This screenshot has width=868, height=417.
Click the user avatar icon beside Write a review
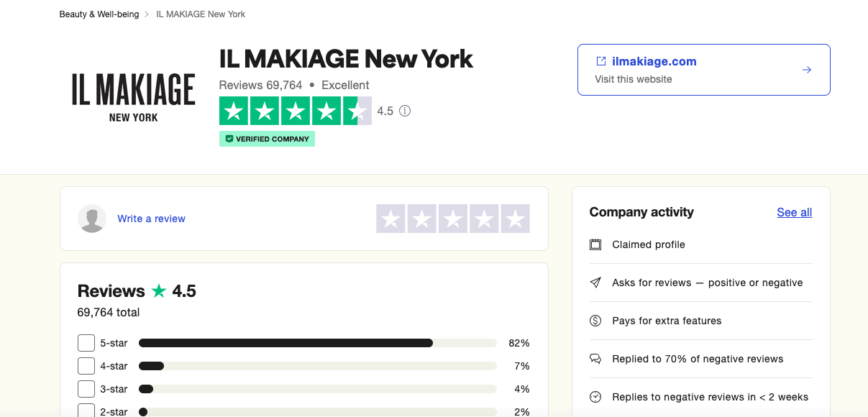[92, 219]
